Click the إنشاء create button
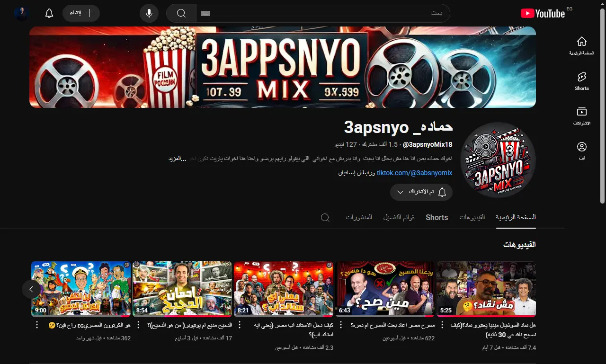This screenshot has width=606, height=364. tap(81, 13)
